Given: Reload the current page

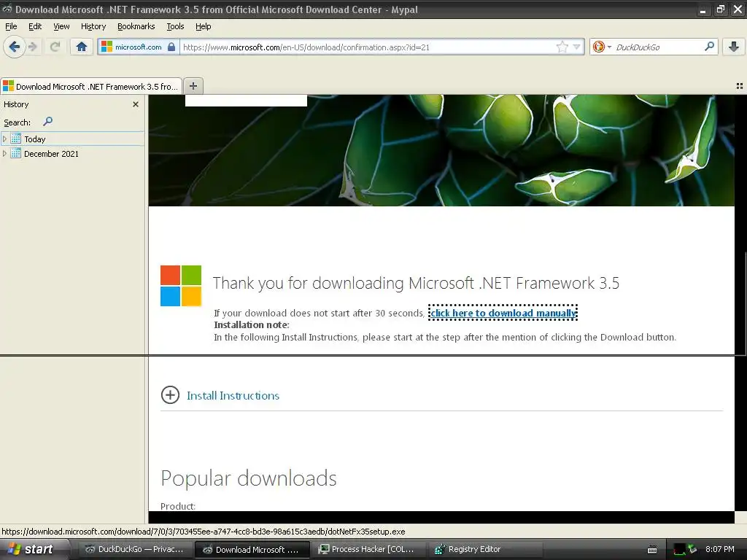Looking at the screenshot, I should pos(55,47).
